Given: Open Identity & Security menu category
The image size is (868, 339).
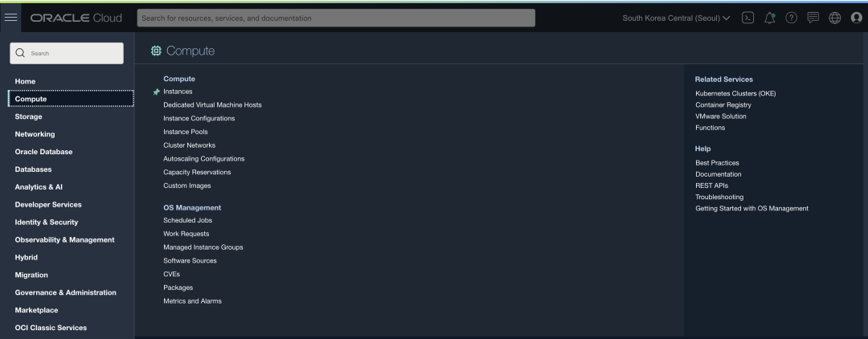Looking at the screenshot, I should (47, 223).
